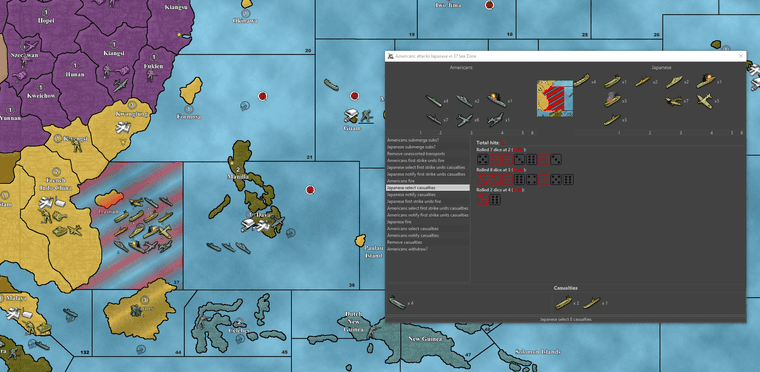The image size is (760, 372).
Task: Select 'Americans withdraw?' step
Action: (428, 249)
